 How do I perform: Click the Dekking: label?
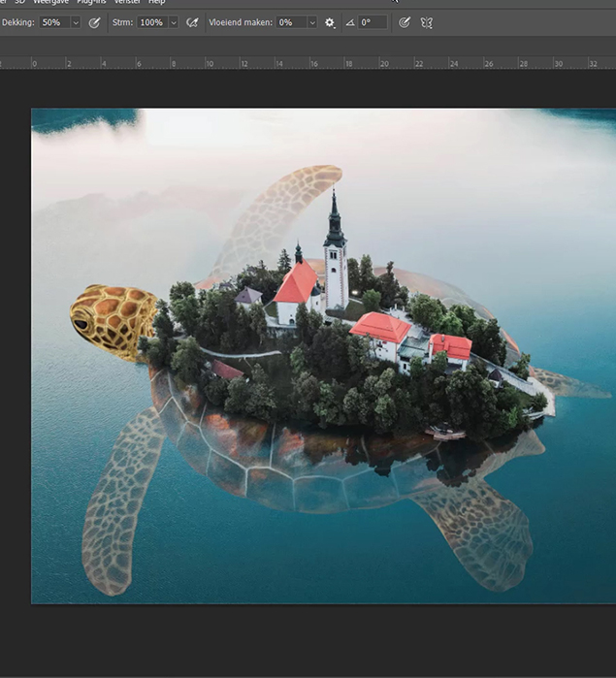[18, 22]
